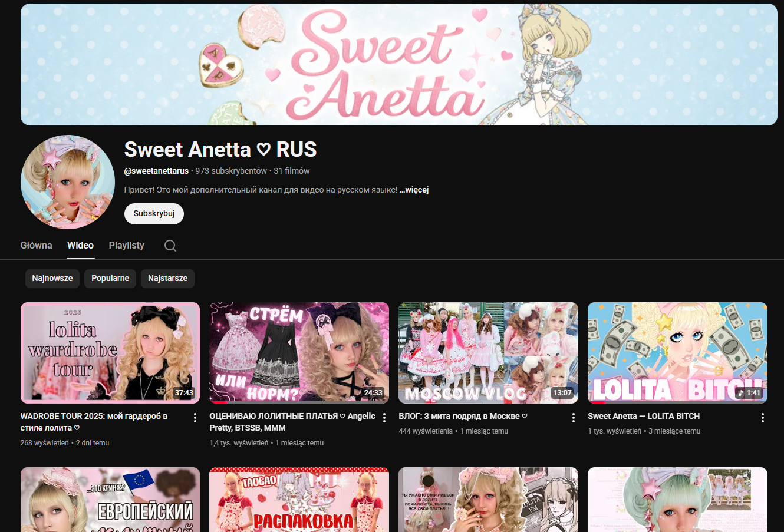Click the 1,4 tys. wyświetleń view count
Screen dimensions: 784x532
coord(239,443)
